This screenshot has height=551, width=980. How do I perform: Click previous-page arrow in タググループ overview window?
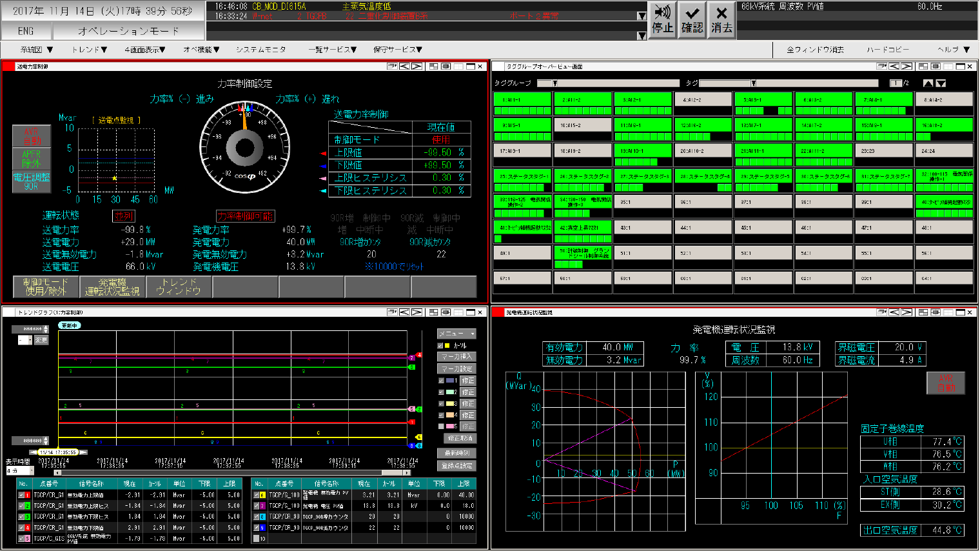tap(894, 66)
